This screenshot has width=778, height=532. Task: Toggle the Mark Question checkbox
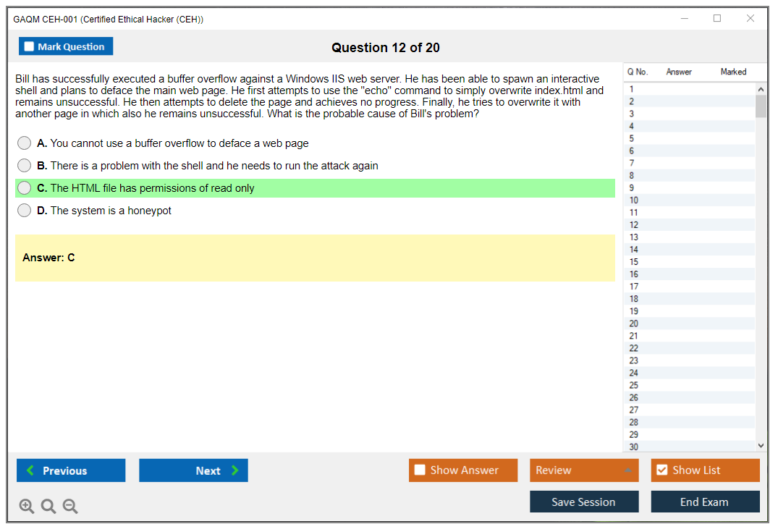click(x=30, y=46)
